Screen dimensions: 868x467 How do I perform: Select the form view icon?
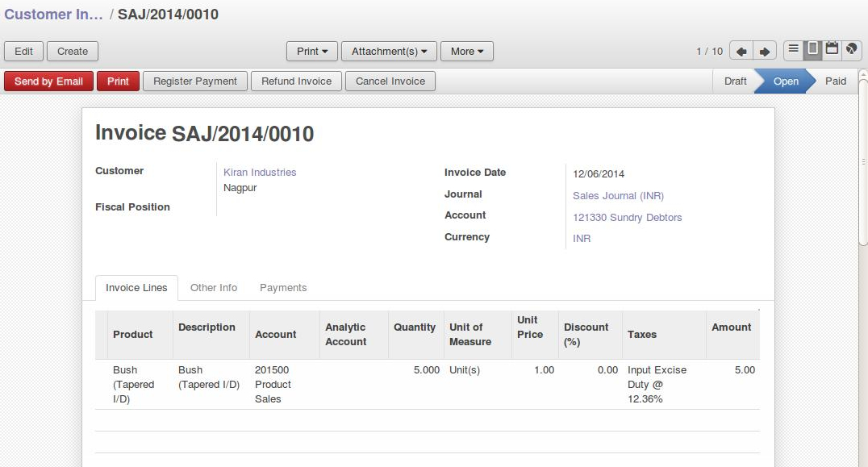(812, 50)
